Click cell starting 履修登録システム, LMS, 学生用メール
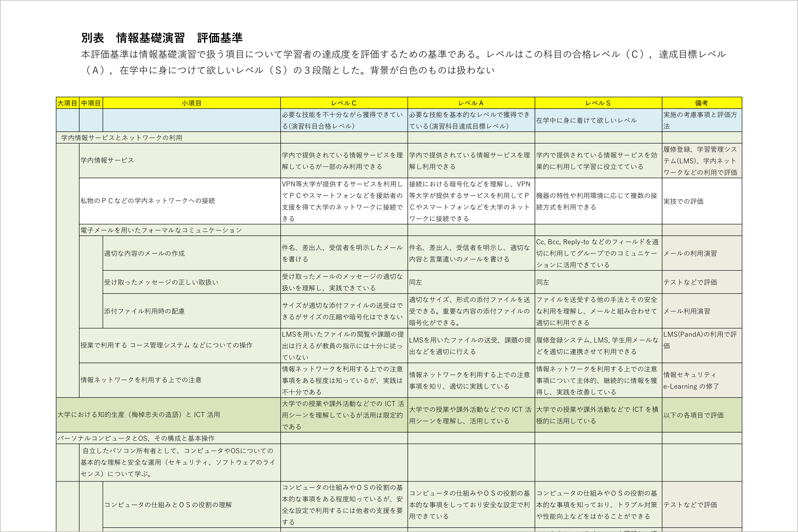 pos(598,345)
